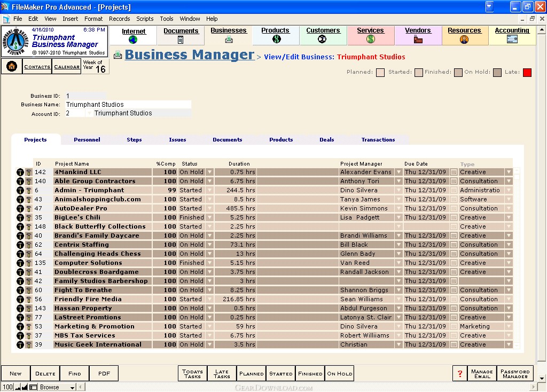Click the zoom out icon in status bar
Image resolution: width=547 pixels, height=392 pixels.
tap(18, 387)
